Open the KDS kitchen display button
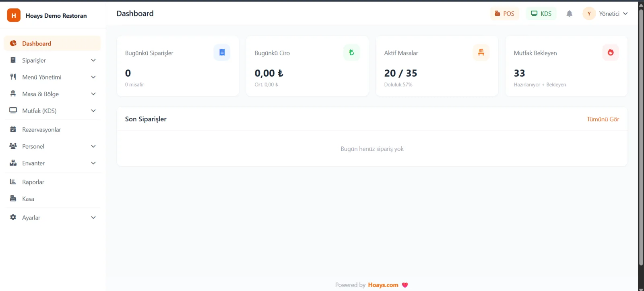Image resolution: width=644 pixels, height=291 pixels. pyautogui.click(x=541, y=14)
